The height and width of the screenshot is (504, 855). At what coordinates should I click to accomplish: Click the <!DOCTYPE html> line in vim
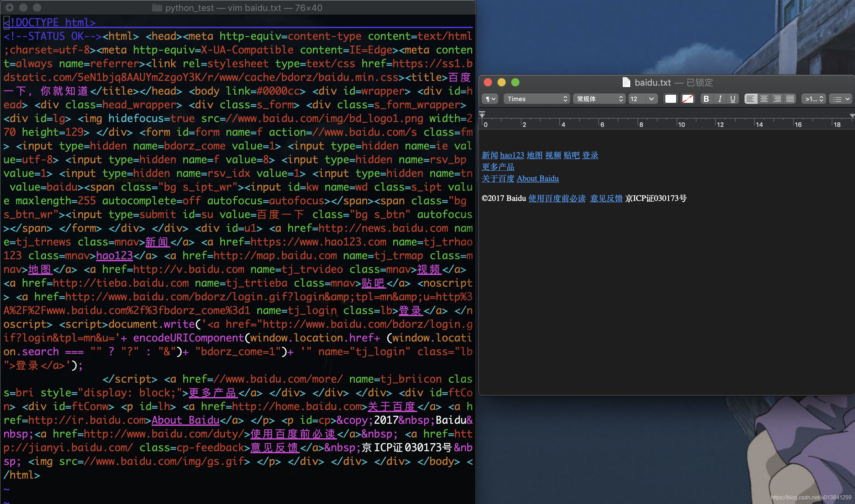[x=50, y=23]
